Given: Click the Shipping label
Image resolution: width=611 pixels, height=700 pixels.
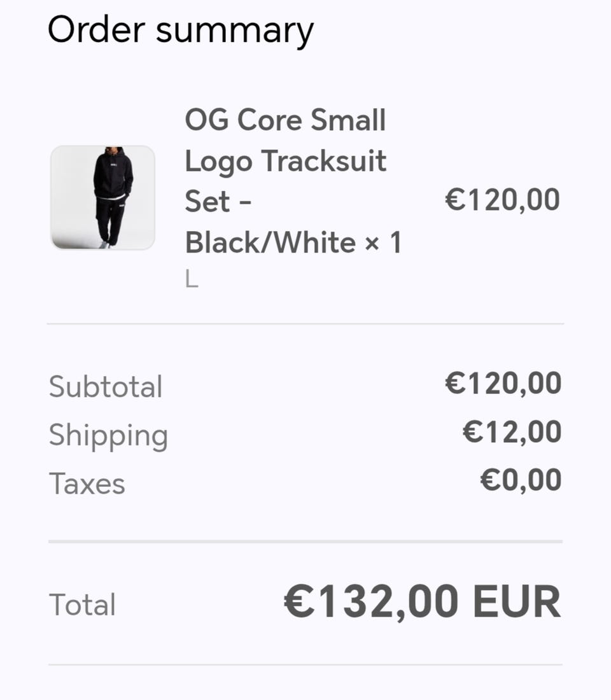Looking at the screenshot, I should (108, 435).
